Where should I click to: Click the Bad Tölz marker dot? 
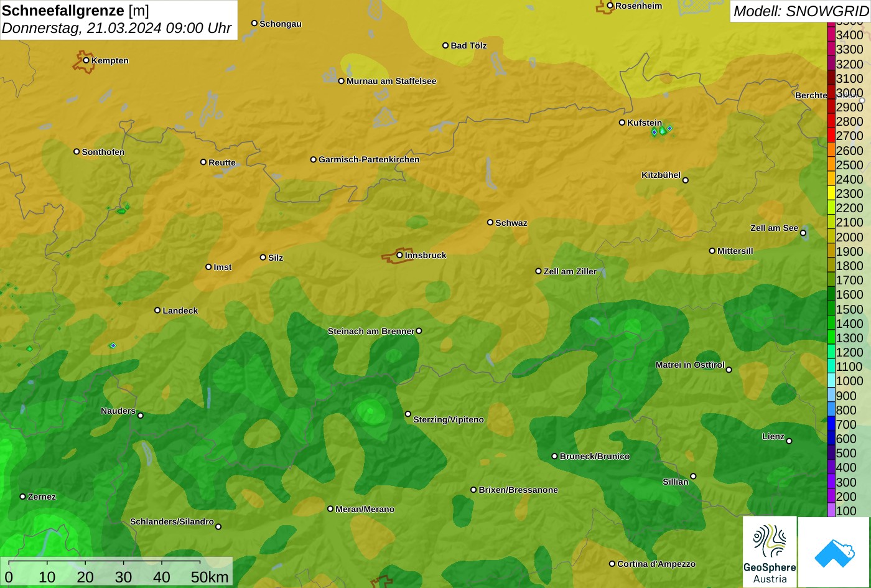(x=445, y=45)
